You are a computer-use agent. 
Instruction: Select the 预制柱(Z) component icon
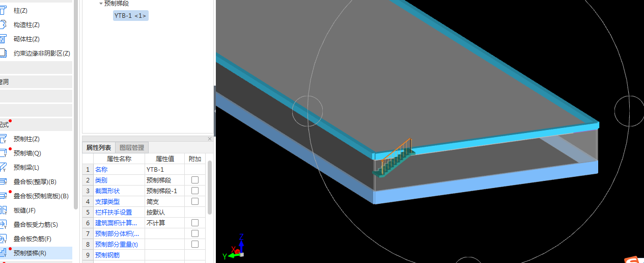click(4, 139)
